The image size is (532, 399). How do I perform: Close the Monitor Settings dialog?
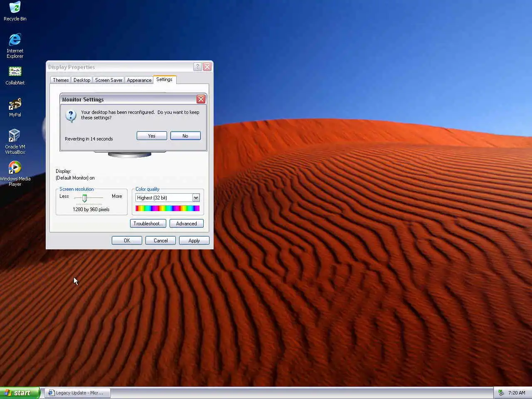[201, 99]
